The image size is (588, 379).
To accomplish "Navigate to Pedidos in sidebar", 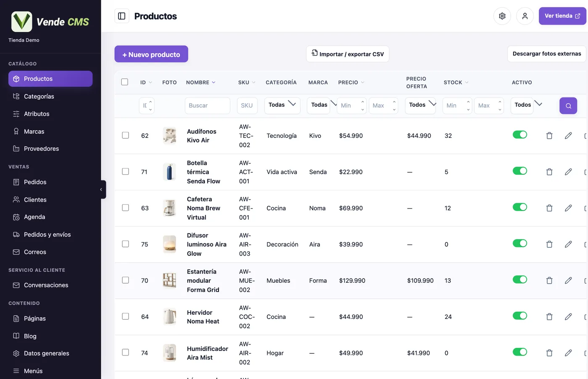I will [x=50, y=182].
